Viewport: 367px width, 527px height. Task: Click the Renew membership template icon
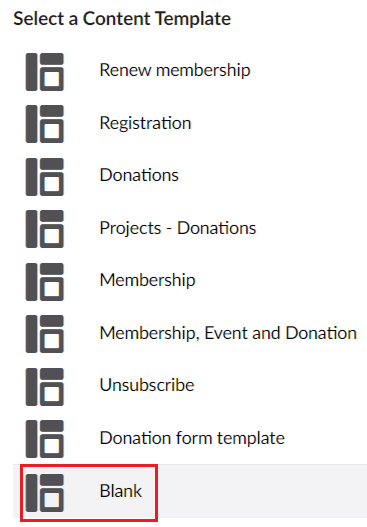tap(45, 72)
